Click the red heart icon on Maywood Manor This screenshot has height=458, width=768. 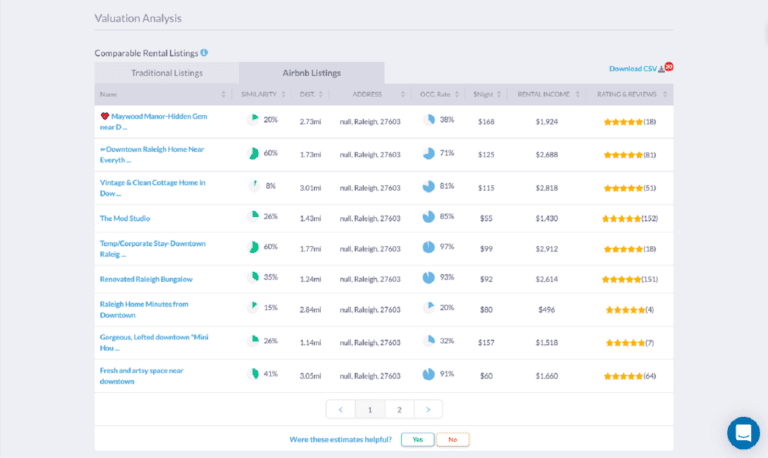(105, 116)
